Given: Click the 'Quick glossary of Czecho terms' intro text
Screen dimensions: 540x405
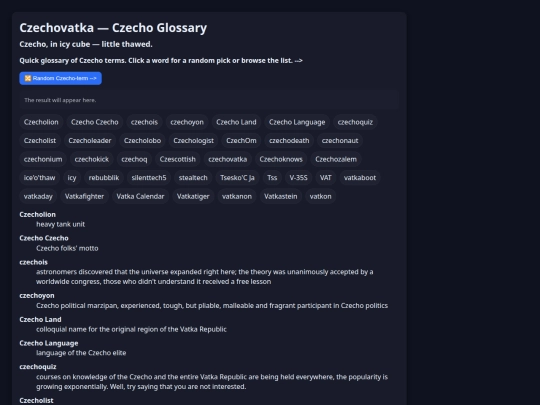Looking at the screenshot, I should [x=161, y=61].
